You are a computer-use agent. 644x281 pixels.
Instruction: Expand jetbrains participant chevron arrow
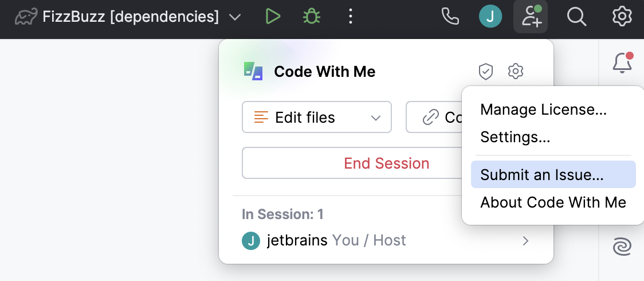click(x=525, y=241)
